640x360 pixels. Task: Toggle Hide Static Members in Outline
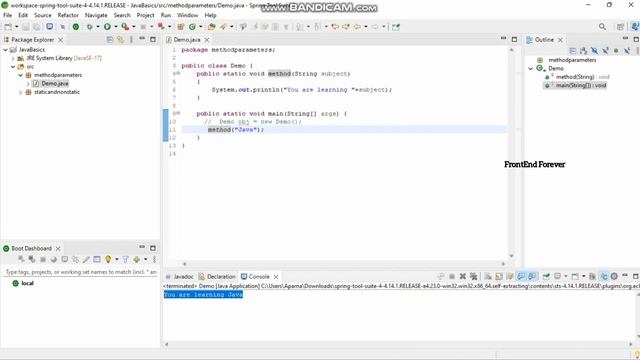(605, 51)
